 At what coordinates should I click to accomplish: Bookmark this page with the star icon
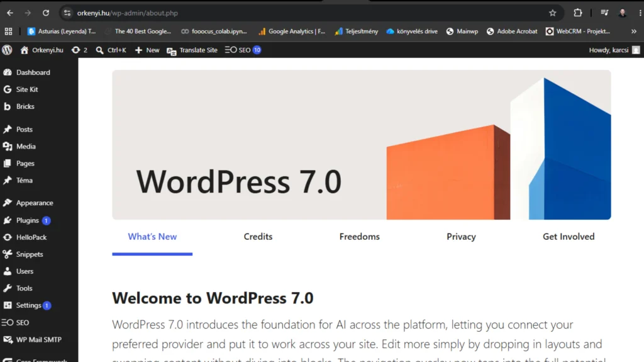point(552,13)
